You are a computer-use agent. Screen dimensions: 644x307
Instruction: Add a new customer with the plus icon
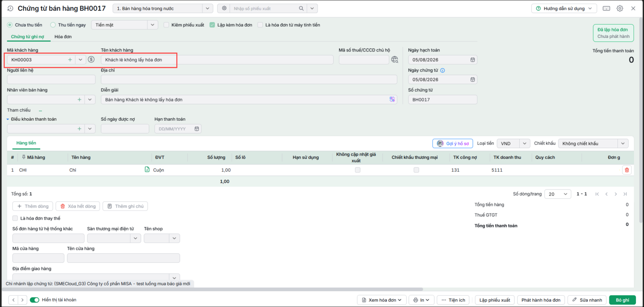click(x=70, y=60)
